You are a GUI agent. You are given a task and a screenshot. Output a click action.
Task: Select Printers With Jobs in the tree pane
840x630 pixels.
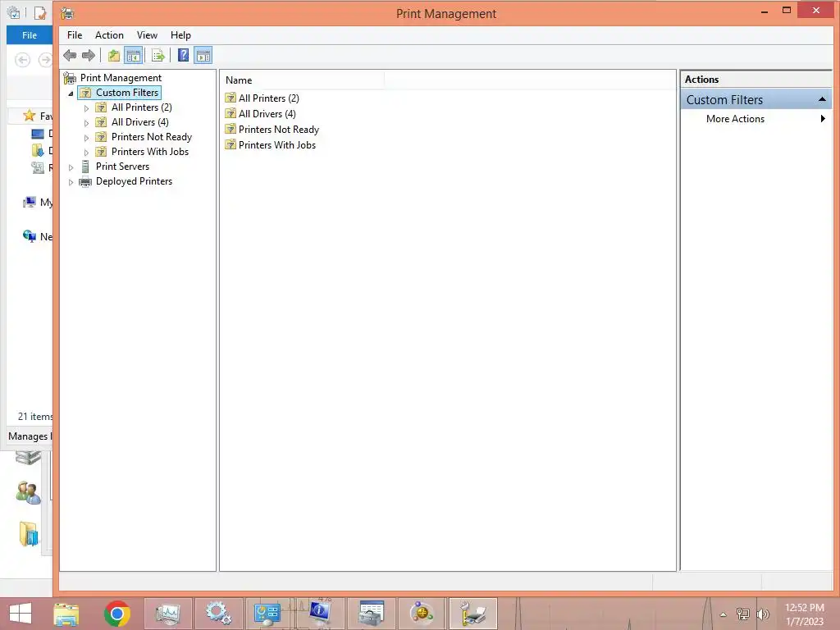150,152
